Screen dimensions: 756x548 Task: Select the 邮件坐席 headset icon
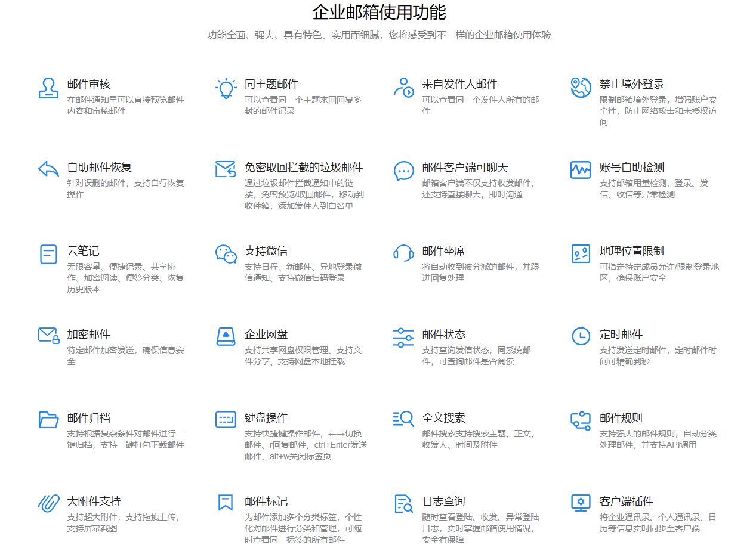pyautogui.click(x=403, y=253)
